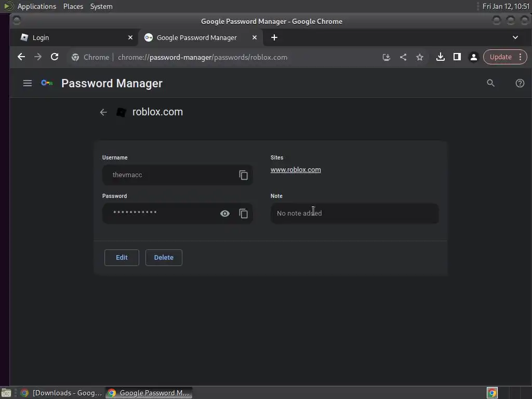Image resolution: width=532 pixels, height=399 pixels.
Task: Open Chrome downloads
Action: click(441, 57)
